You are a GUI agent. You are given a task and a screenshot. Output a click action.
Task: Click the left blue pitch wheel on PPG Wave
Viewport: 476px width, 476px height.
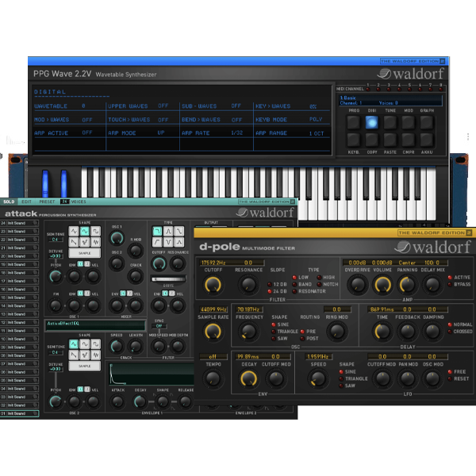(45, 184)
